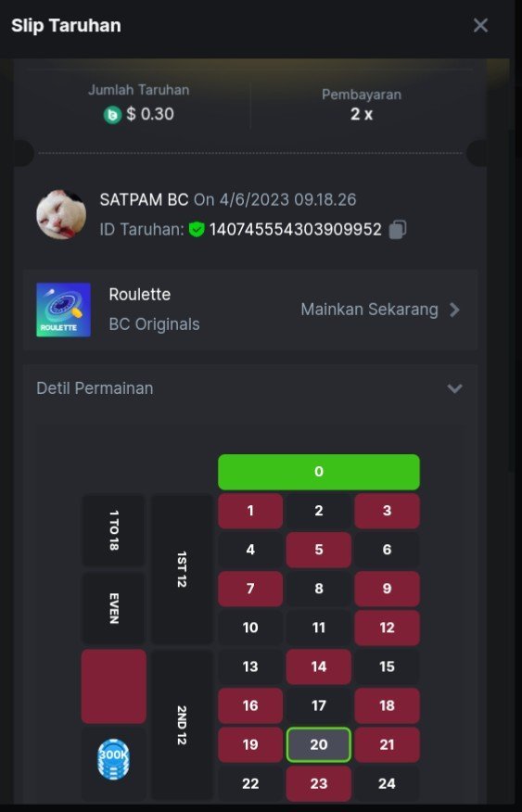Click the green verified shield icon
522x812 pixels.
click(197, 229)
